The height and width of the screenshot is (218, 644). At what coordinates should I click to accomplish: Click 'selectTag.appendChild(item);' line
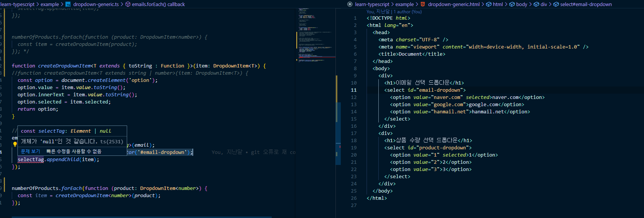[58, 159]
